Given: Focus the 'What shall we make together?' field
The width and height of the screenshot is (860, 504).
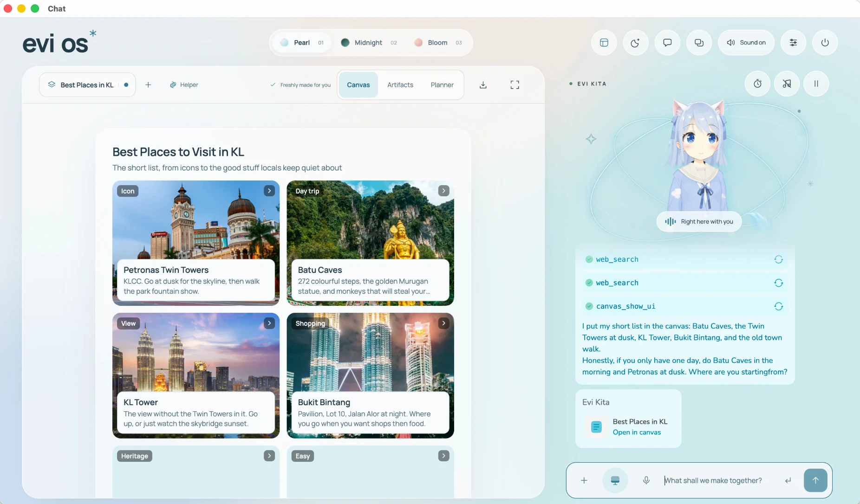Looking at the screenshot, I should (x=720, y=480).
